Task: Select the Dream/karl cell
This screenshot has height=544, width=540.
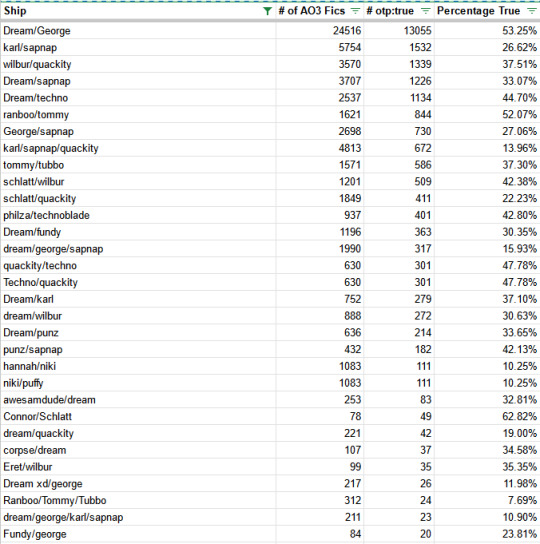Action: 138,299
